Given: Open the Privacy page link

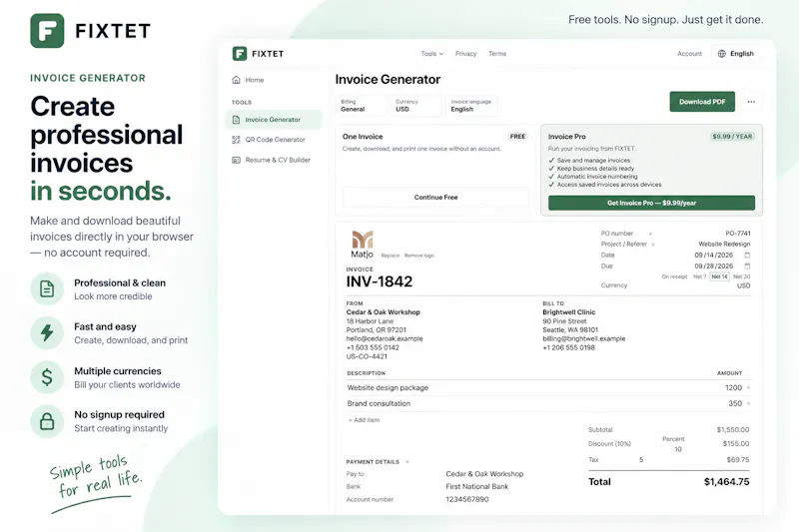Looking at the screenshot, I should (x=465, y=54).
